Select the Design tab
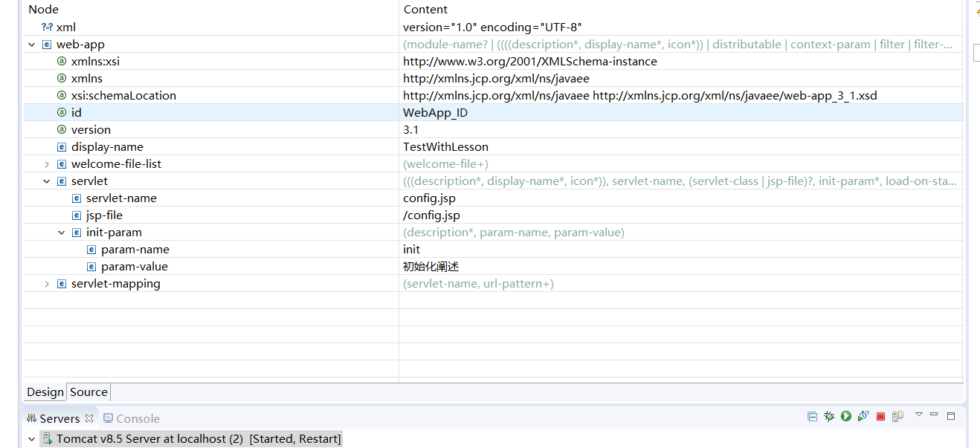The width and height of the screenshot is (980, 448). 45,392
